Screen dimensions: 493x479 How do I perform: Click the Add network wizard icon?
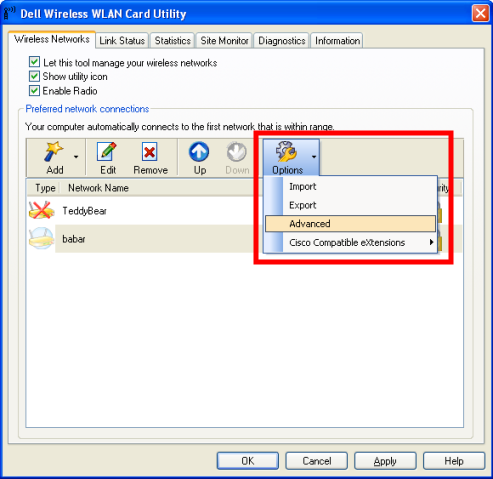54,152
